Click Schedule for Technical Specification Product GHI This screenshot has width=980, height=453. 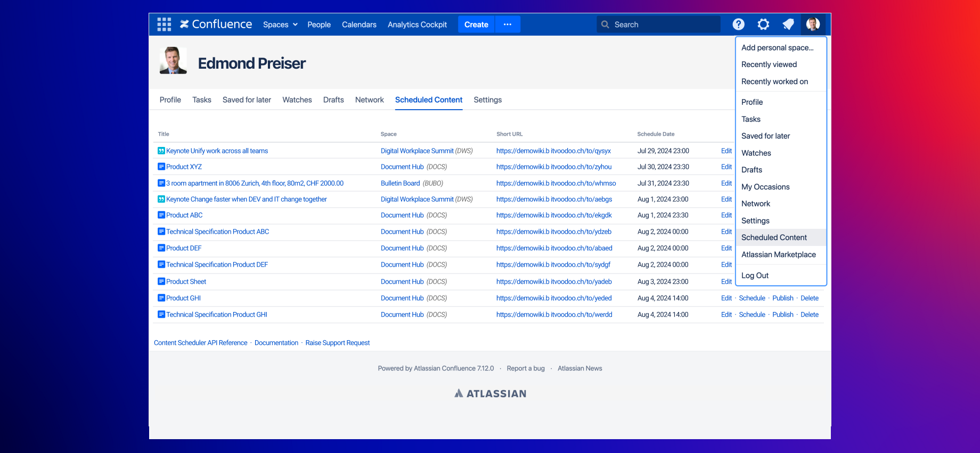pos(752,315)
